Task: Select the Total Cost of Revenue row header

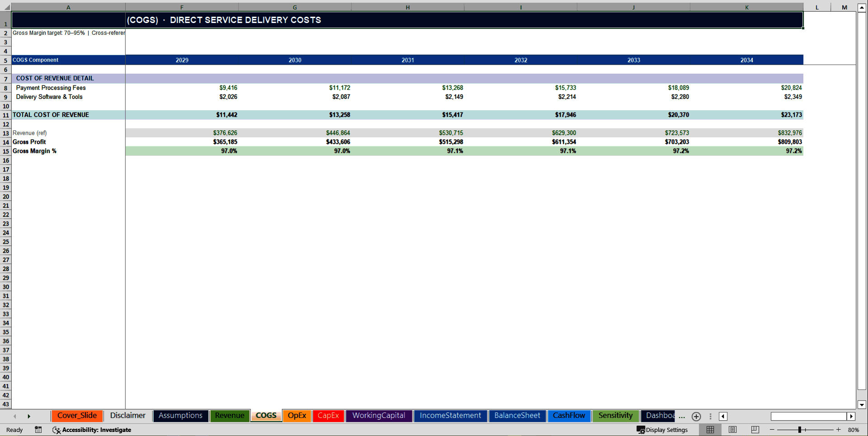Action: [5, 115]
